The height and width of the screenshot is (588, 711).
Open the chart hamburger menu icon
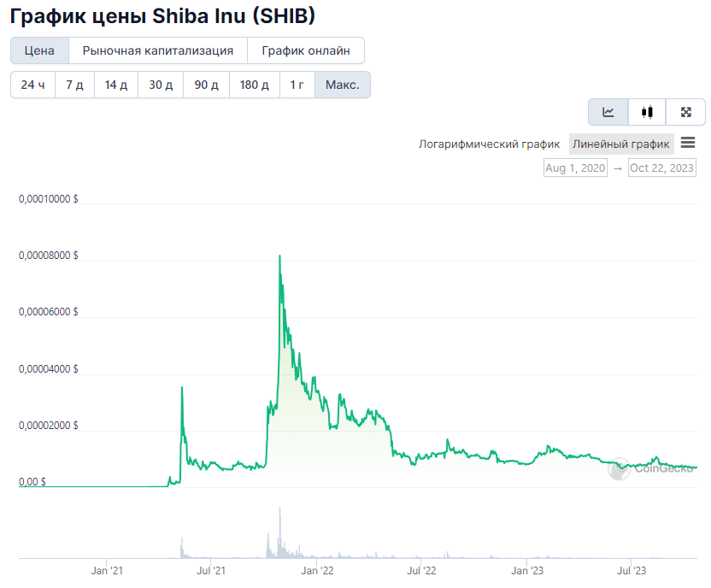pyautogui.click(x=688, y=143)
